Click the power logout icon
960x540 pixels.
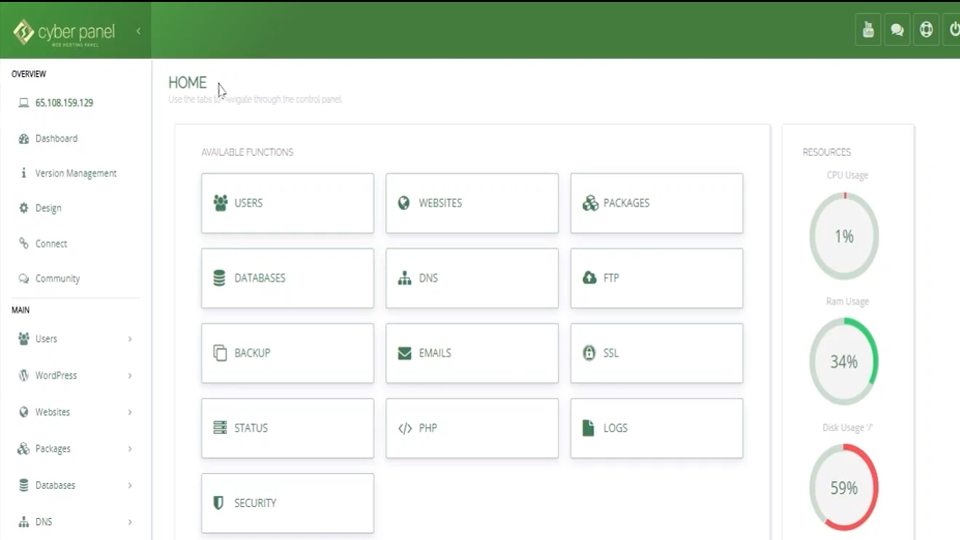tap(954, 29)
